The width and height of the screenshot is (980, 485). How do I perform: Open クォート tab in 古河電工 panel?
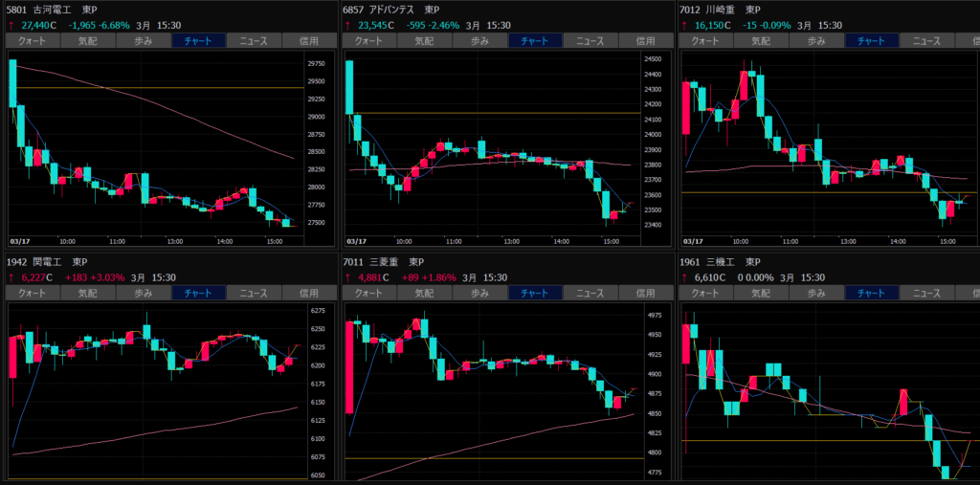click(32, 40)
